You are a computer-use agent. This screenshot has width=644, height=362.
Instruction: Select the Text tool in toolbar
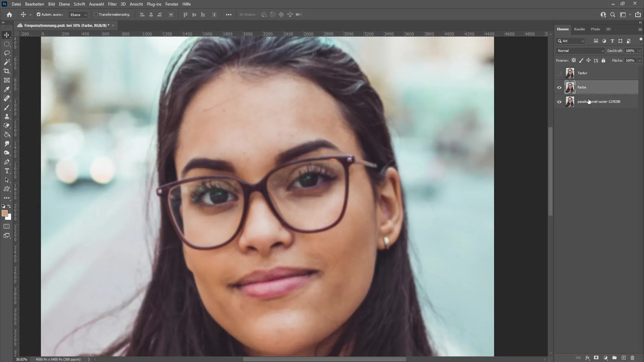click(x=7, y=171)
